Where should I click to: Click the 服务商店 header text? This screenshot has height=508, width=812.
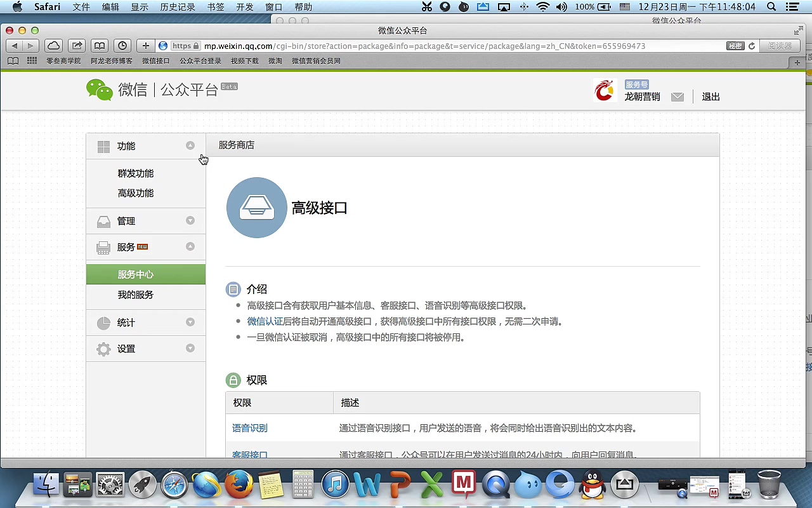coord(237,145)
